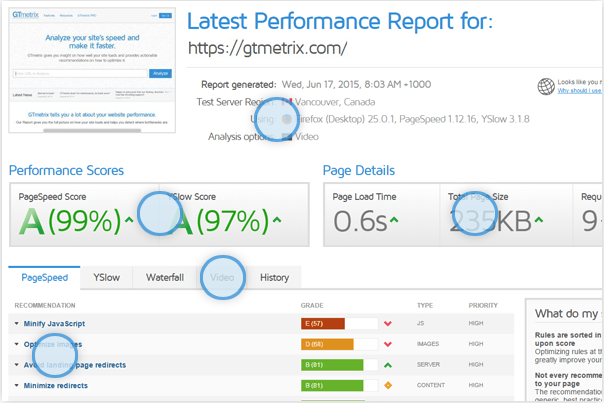Click the globe icon beside the location notice
This screenshot has height=403, width=604.
(546, 86)
